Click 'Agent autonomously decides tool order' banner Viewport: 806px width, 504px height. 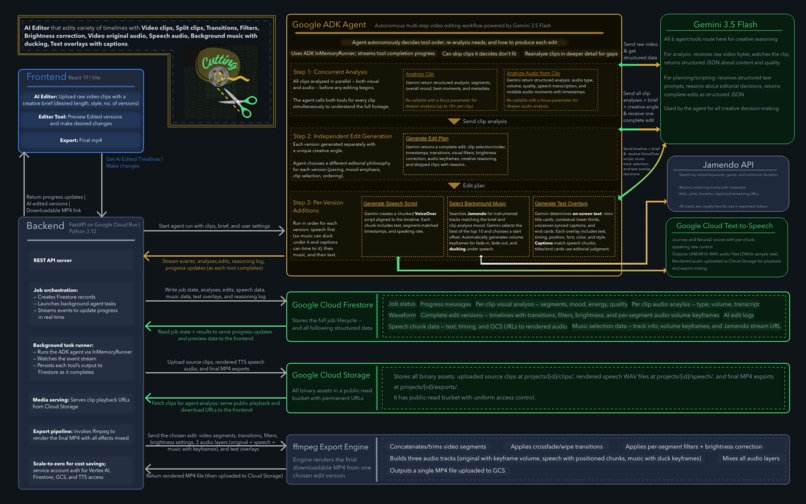tap(454, 42)
